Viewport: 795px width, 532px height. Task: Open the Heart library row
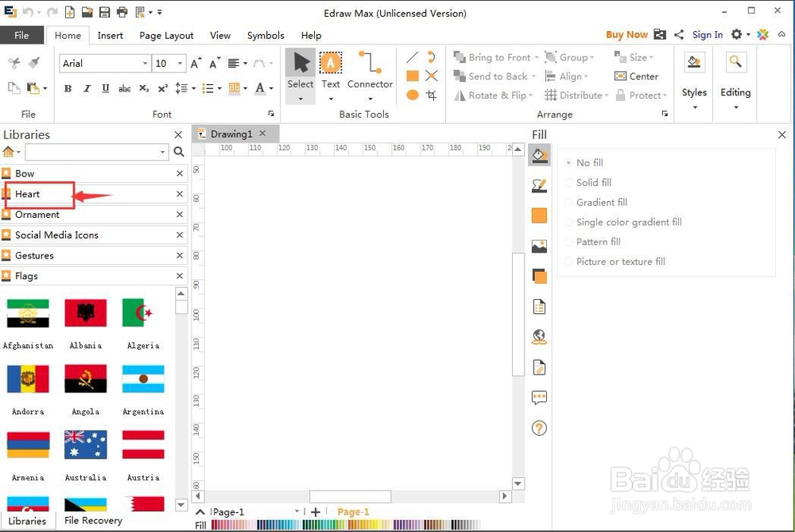[94, 194]
